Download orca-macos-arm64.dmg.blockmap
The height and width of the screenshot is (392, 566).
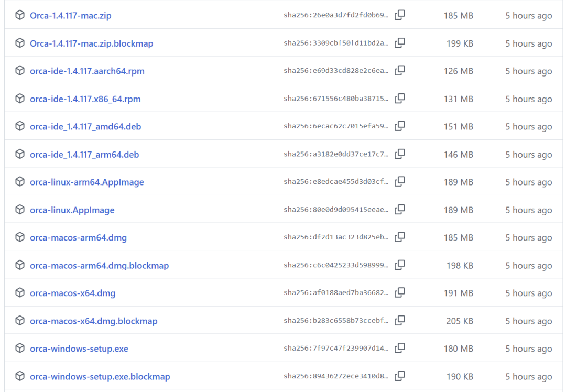point(99,266)
